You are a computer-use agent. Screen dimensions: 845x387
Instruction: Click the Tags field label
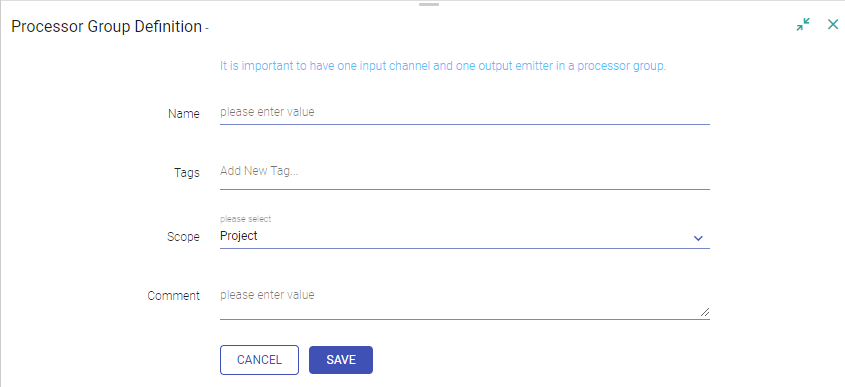click(186, 172)
